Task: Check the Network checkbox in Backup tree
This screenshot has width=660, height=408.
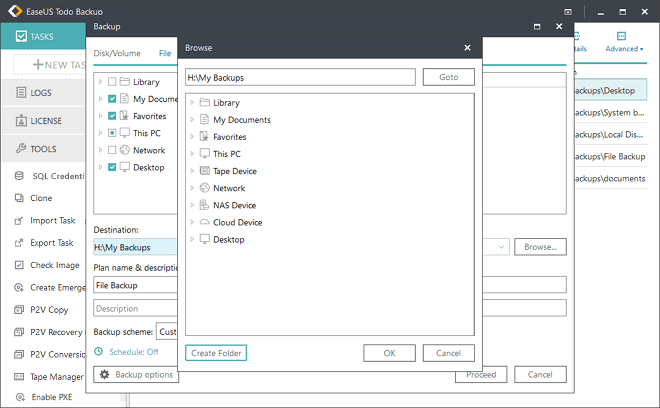Action: click(x=112, y=150)
